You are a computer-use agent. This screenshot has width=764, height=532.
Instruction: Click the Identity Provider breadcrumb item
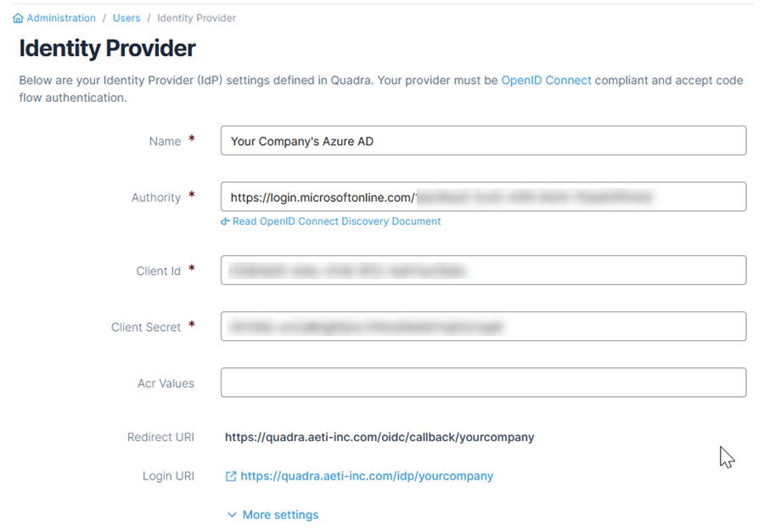pos(196,18)
